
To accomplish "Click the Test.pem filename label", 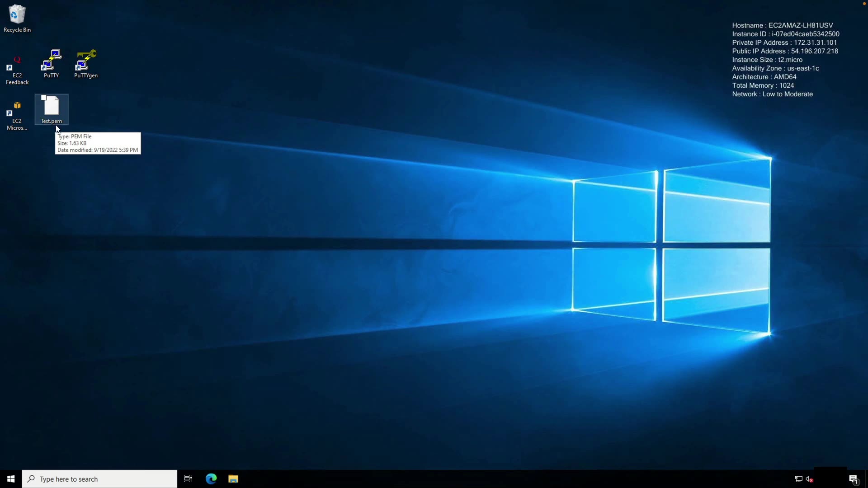I will coord(51,121).
